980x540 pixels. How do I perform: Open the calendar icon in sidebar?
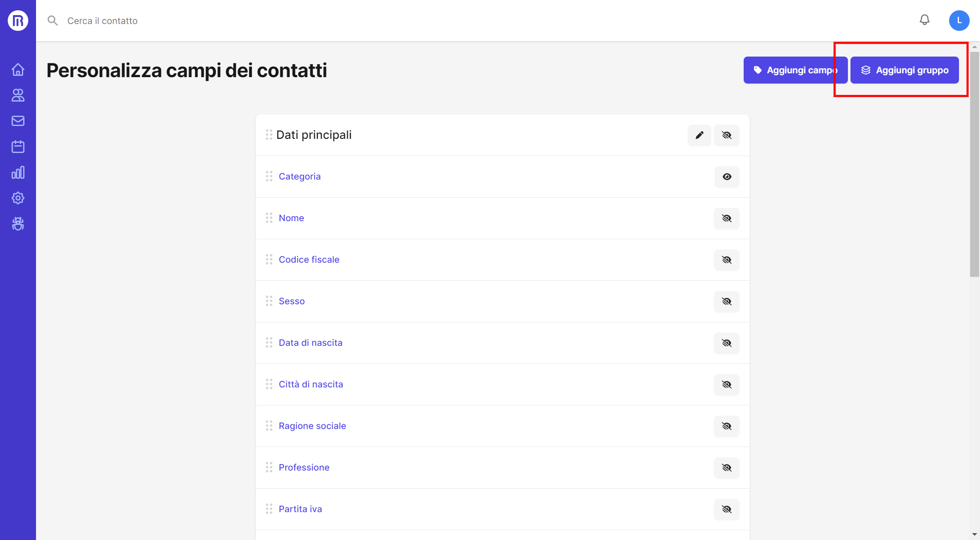18,147
